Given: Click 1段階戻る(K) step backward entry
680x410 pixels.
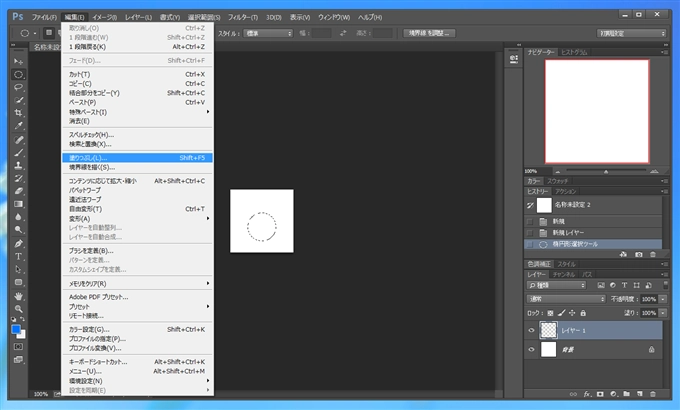Looking at the screenshot, I should 137,46.
